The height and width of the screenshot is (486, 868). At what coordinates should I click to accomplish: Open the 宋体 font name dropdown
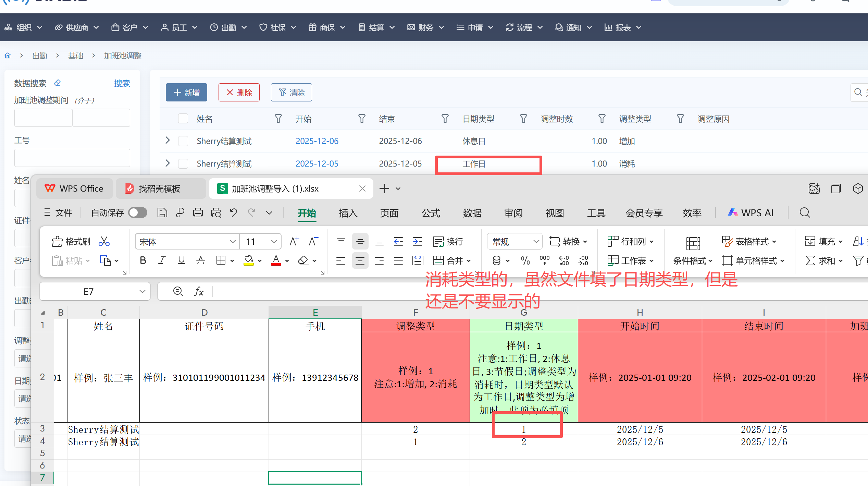(233, 242)
